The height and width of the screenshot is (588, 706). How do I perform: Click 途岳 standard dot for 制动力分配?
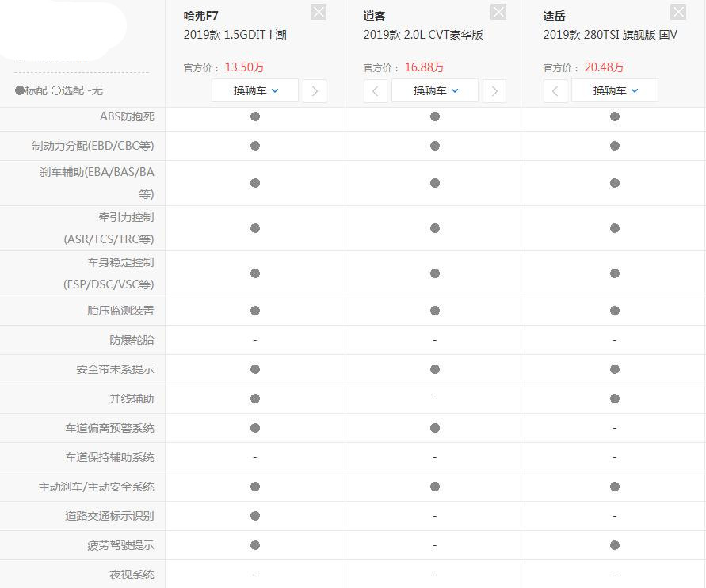pyautogui.click(x=615, y=146)
